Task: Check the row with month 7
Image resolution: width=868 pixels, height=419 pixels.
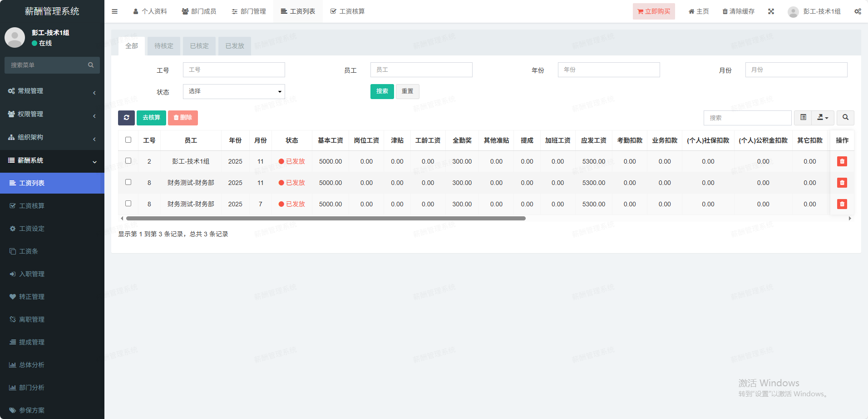Action: 128,204
